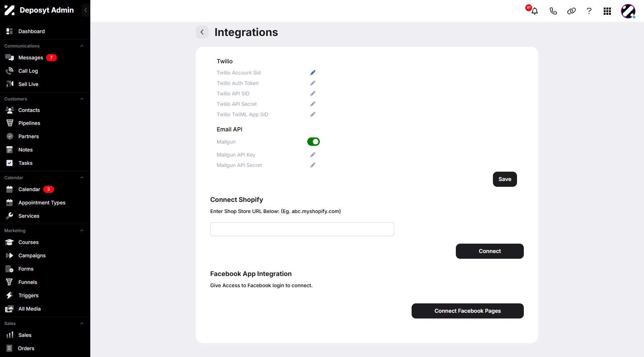Go back using arrow beside Integrations
The image size is (644, 357).
(202, 32)
